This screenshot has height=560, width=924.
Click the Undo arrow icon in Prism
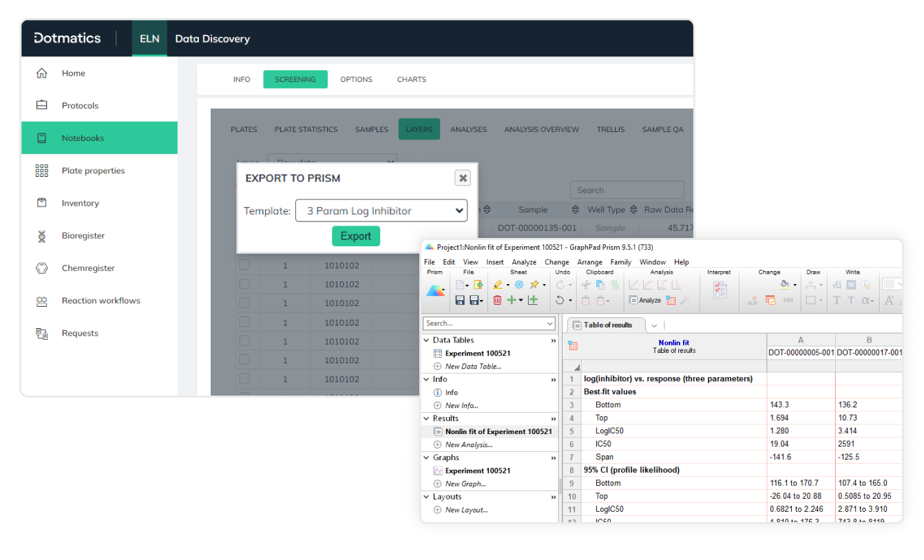(560, 300)
